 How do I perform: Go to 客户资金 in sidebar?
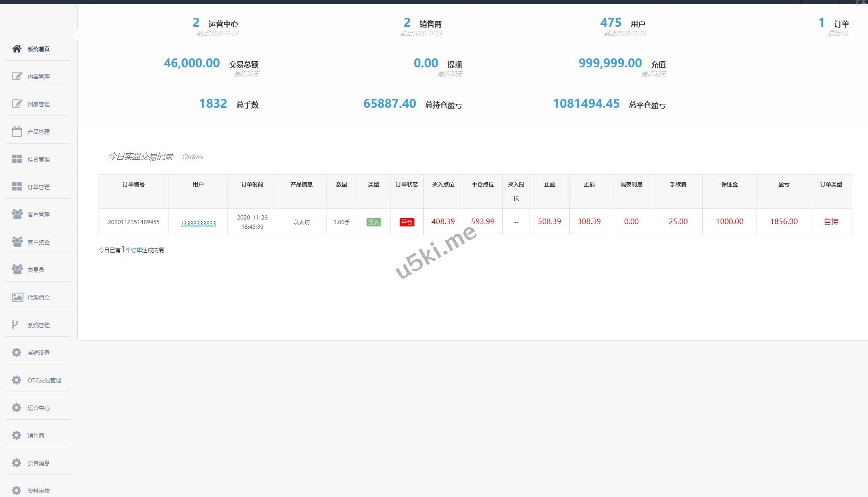coord(38,243)
